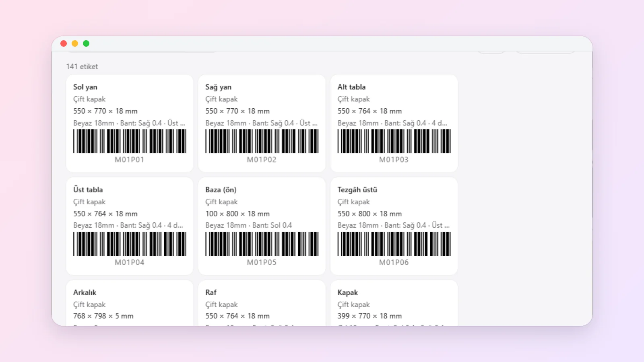Close the window with red button
This screenshot has width=644, height=362.
coord(64,43)
